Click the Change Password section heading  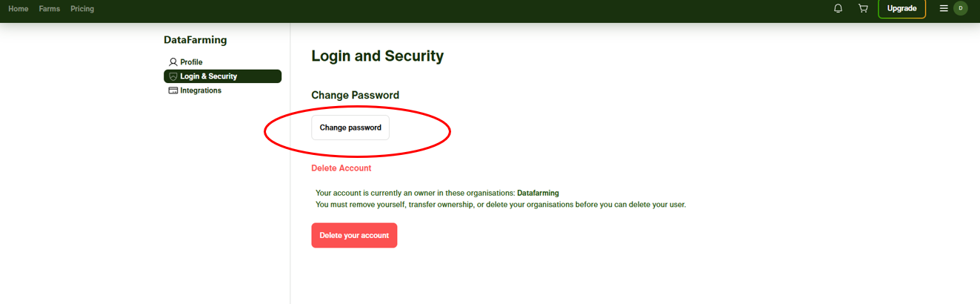click(355, 95)
